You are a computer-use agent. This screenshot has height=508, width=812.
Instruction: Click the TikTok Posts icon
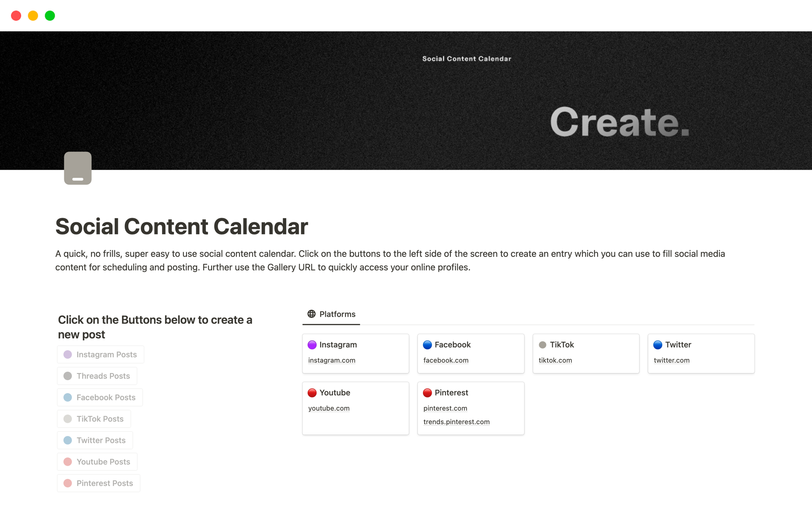click(68, 418)
